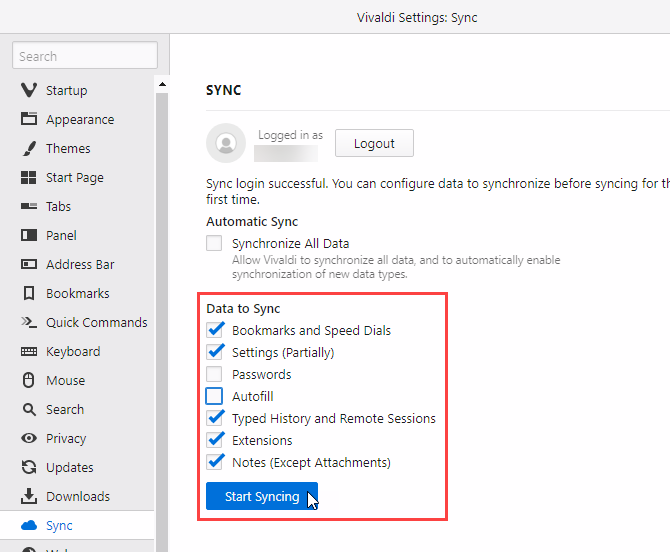The image size is (670, 552).
Task: Click the Privacy eye icon
Action: pos(29,438)
